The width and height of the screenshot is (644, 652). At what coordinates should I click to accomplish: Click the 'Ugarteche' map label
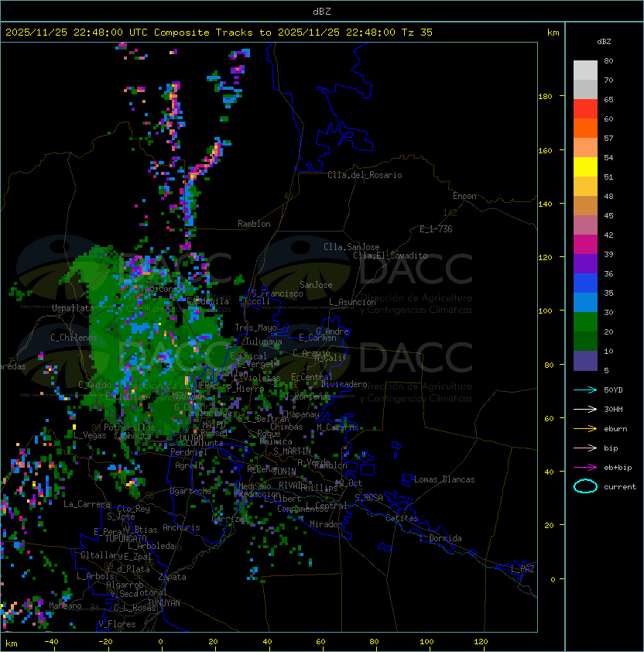[191, 491]
